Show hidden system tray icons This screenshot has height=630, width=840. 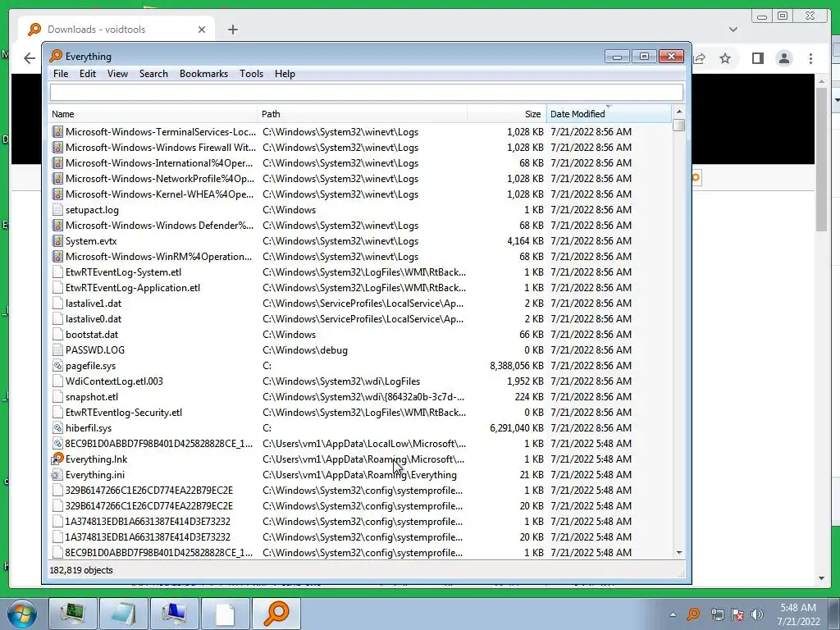pos(673,614)
